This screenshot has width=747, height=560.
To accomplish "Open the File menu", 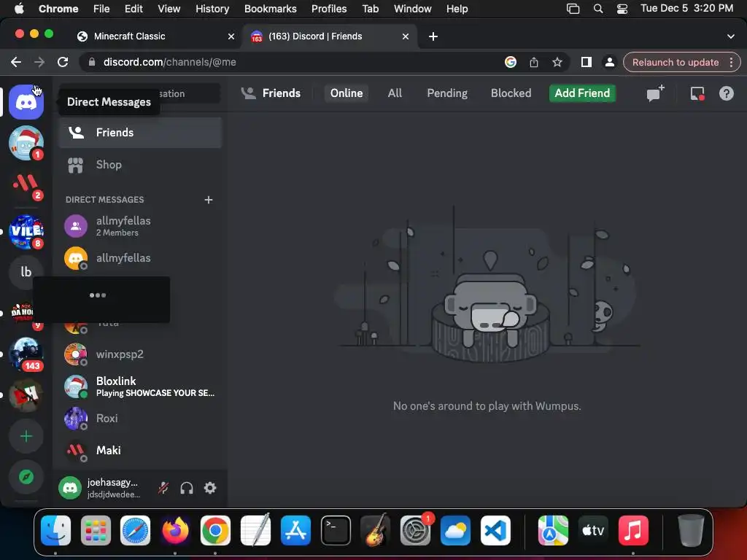I will tap(101, 9).
